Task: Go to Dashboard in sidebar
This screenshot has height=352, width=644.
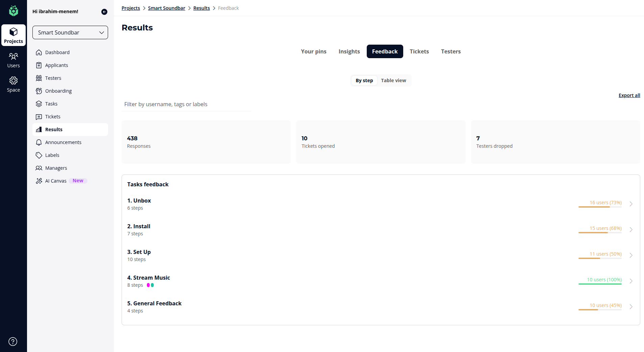Action: point(70,52)
